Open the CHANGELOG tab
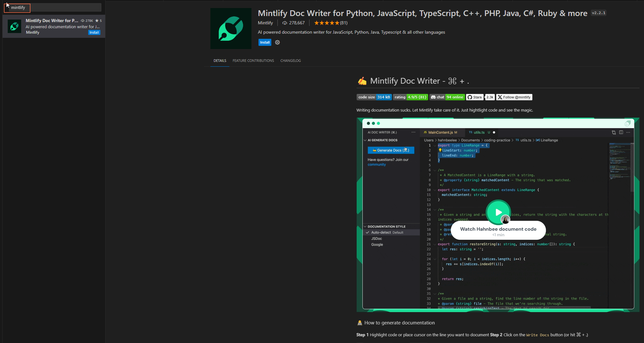The image size is (644, 343). (290, 61)
